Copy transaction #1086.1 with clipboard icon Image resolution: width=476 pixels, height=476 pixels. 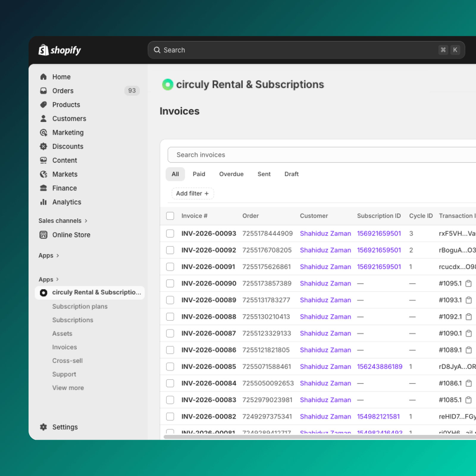(x=469, y=383)
